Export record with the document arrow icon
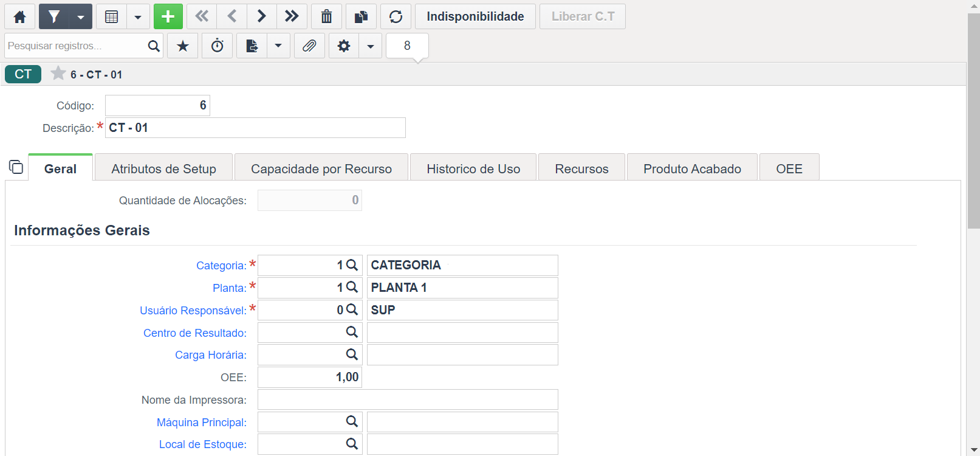 coord(252,46)
